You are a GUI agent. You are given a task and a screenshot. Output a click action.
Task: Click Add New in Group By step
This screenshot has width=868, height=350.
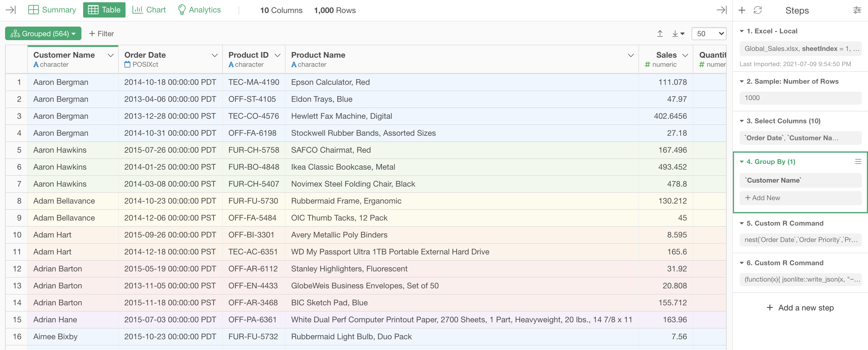[x=800, y=198]
